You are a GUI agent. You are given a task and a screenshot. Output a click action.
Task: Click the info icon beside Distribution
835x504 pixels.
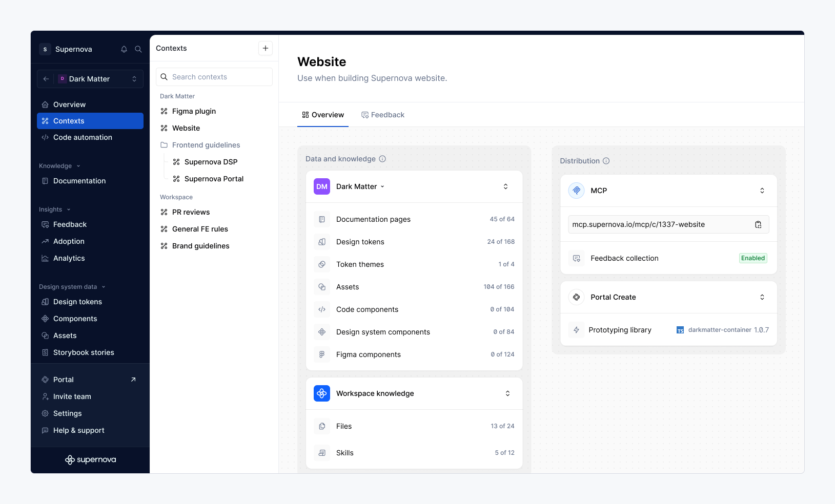coord(606,161)
